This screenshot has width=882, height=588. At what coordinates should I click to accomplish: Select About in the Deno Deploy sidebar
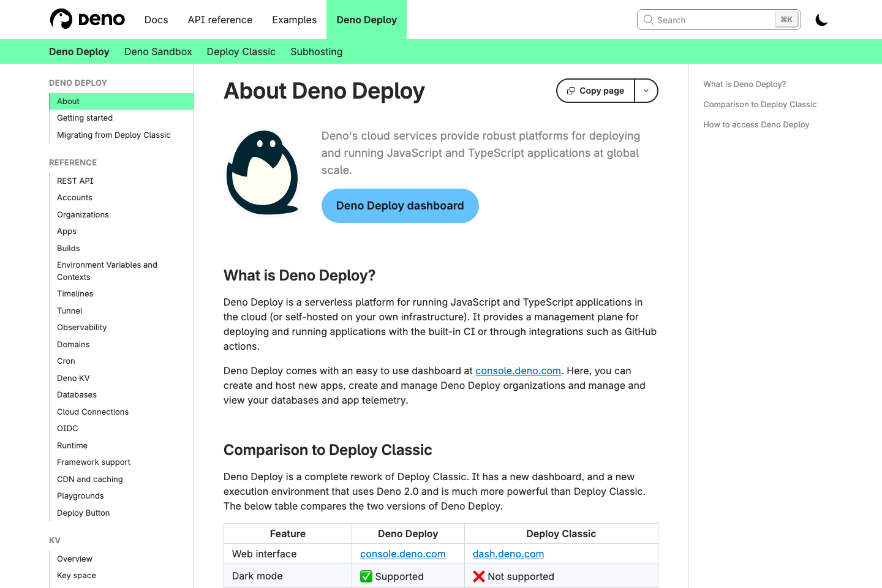[68, 101]
